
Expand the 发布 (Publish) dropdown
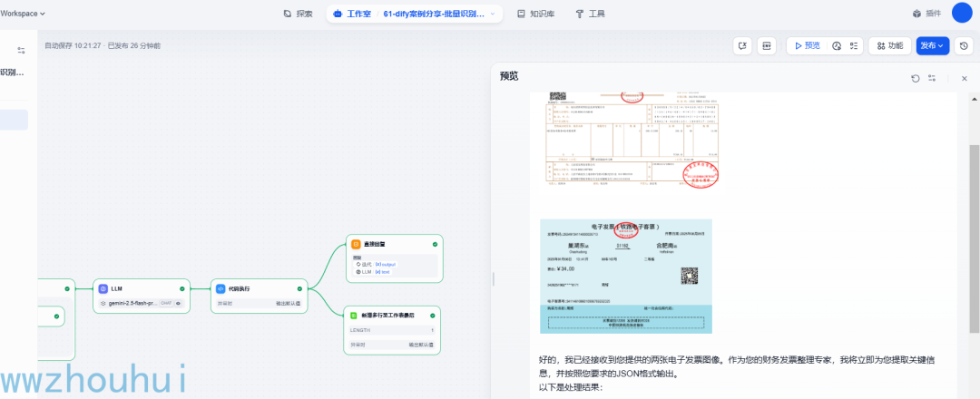tap(933, 45)
